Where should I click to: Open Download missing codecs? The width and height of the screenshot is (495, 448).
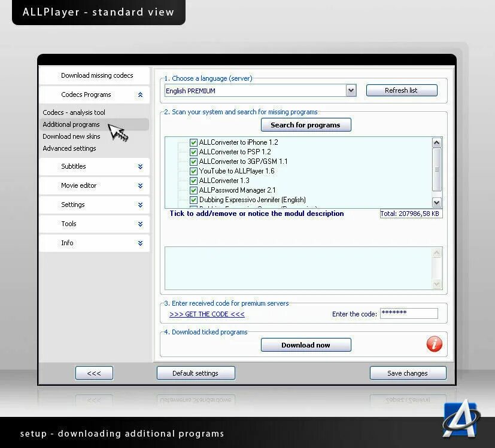(x=95, y=75)
